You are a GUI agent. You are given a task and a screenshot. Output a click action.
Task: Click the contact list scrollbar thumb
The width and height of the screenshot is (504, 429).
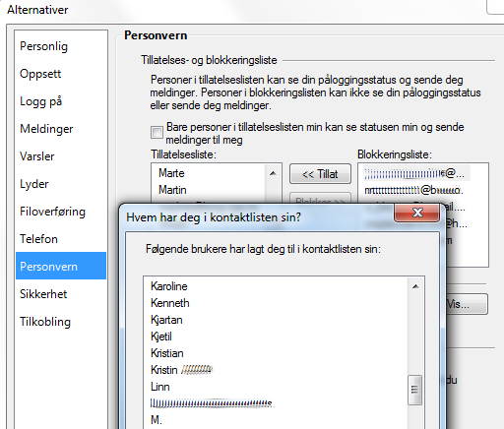coord(414,390)
